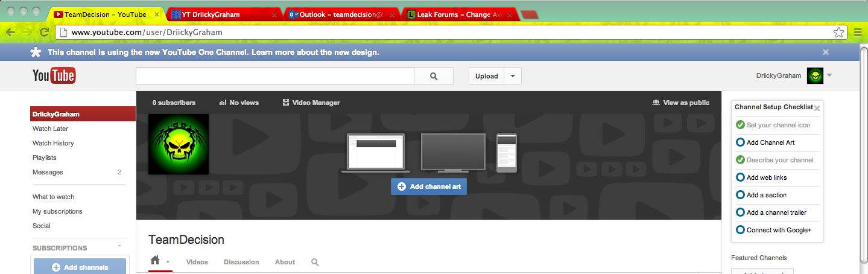Screen dimensions: 868x274
Task: Open Social in sidebar
Action: [x=42, y=226]
